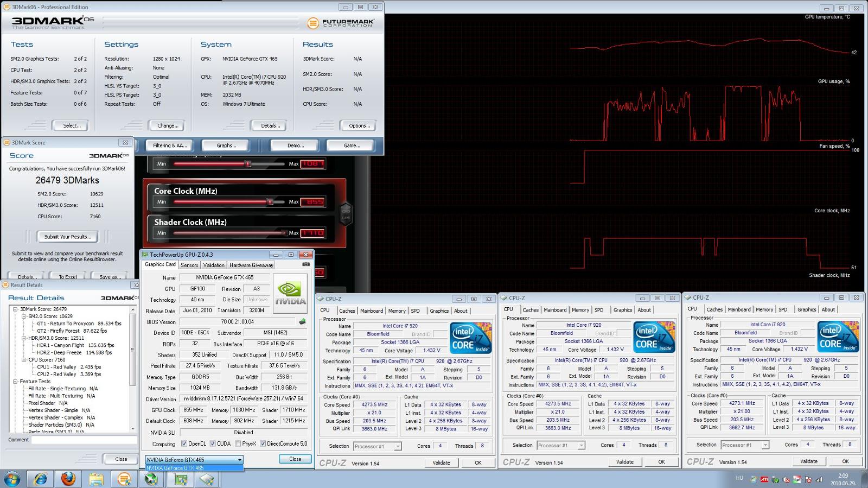Click Intel Core i7 logo in leftmost CPU-Z window

pos(470,338)
